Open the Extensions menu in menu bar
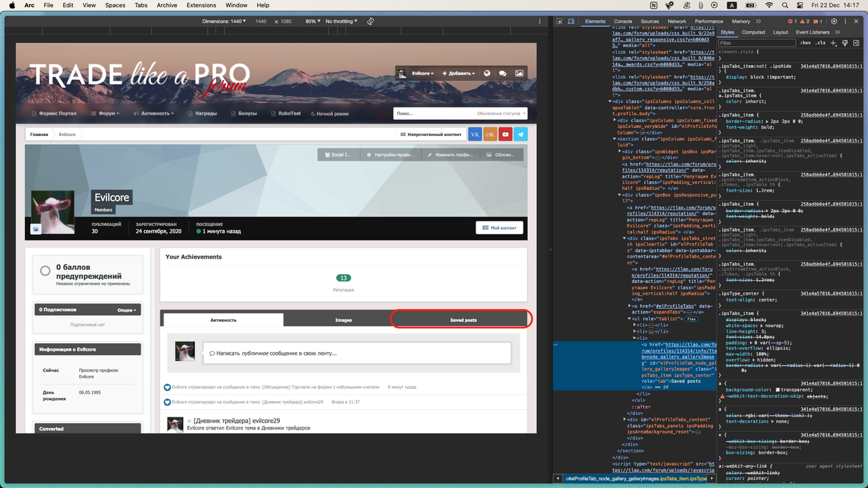This screenshot has height=488, width=868. 201,5
